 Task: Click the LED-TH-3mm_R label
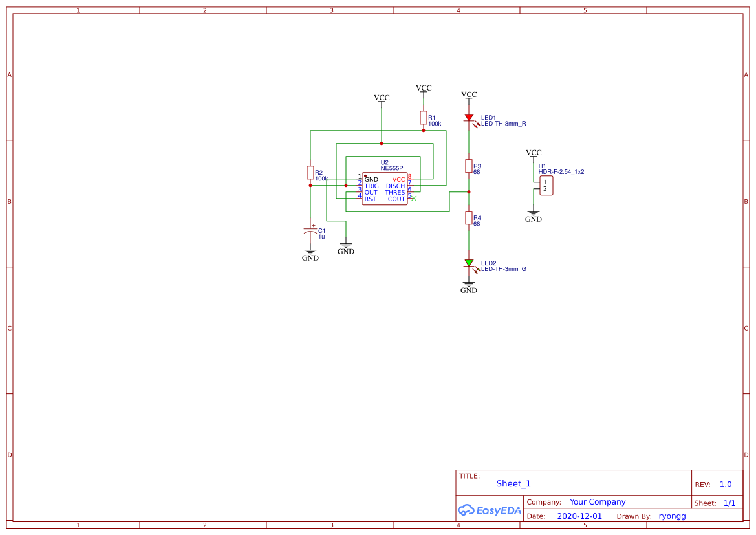[x=503, y=124]
